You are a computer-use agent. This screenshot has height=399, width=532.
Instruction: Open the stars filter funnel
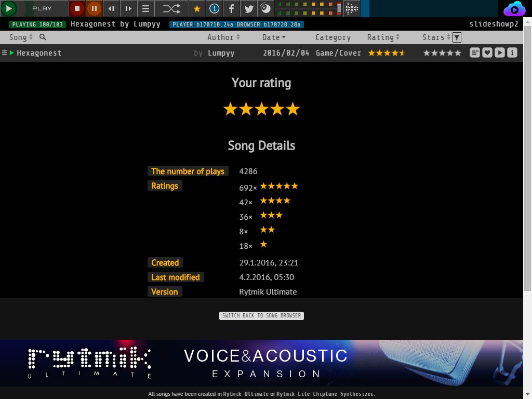click(457, 37)
